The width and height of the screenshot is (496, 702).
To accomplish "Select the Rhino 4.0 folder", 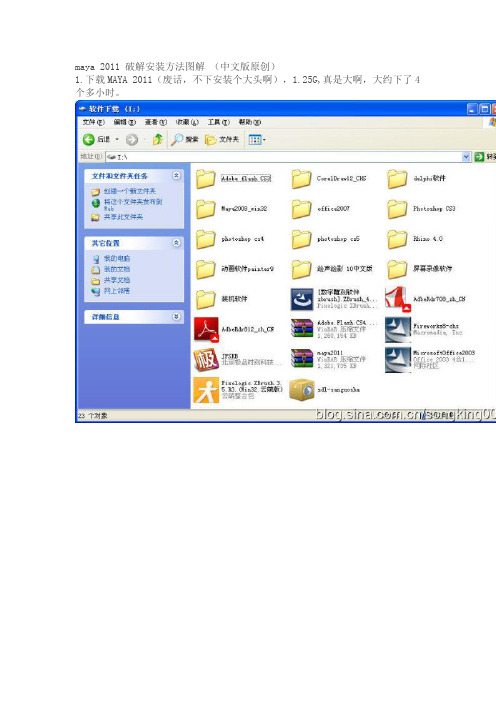I will (x=415, y=239).
